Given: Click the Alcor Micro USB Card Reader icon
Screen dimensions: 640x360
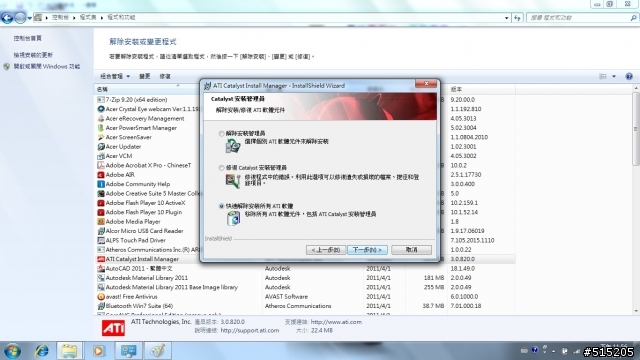Looking at the screenshot, I should [101, 231].
